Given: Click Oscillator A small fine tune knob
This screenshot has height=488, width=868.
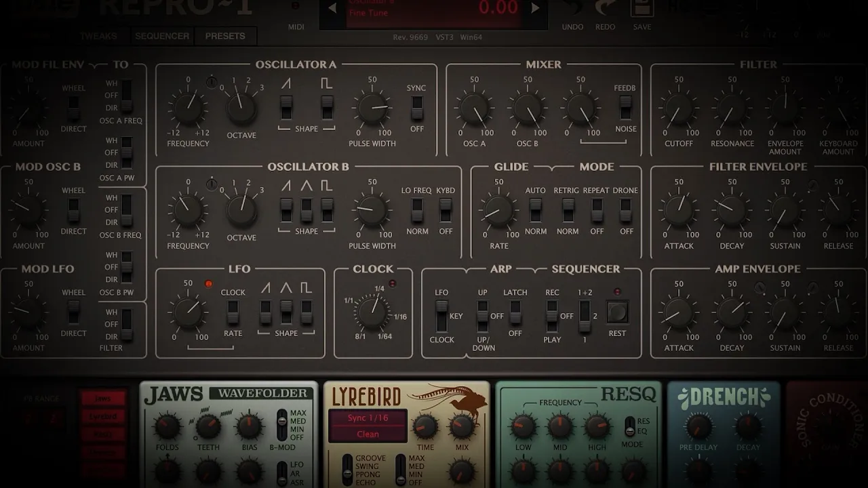Looking at the screenshot, I should pyautogui.click(x=212, y=82).
